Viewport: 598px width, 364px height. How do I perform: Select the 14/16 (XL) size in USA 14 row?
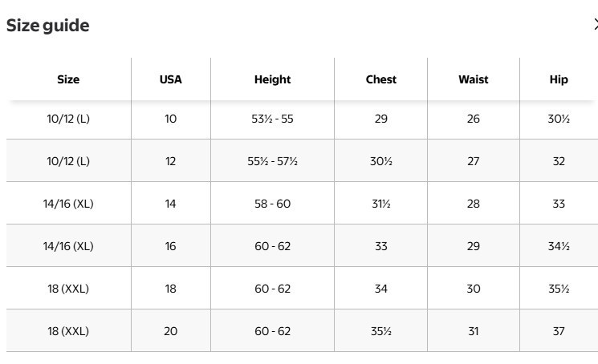click(68, 204)
